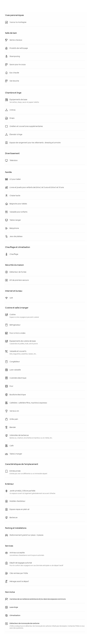Click the parking car icon
Screen dimensions: 90x644
pos(6,535)
